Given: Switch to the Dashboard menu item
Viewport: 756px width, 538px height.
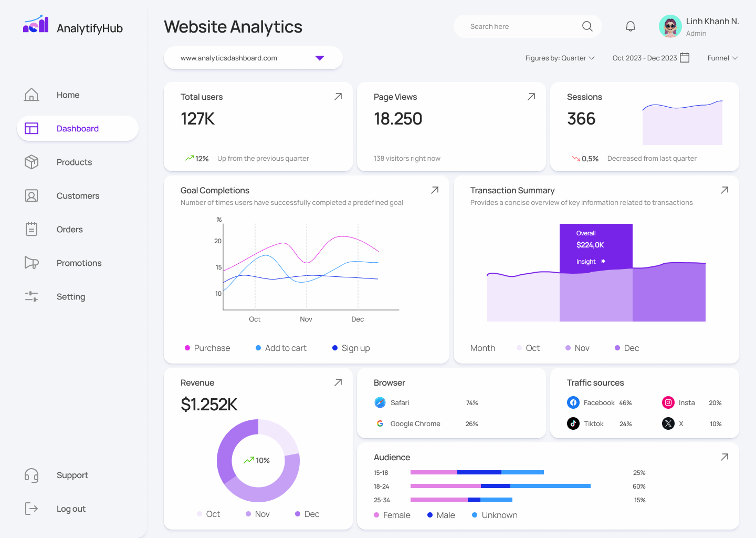Looking at the screenshot, I should (77, 128).
